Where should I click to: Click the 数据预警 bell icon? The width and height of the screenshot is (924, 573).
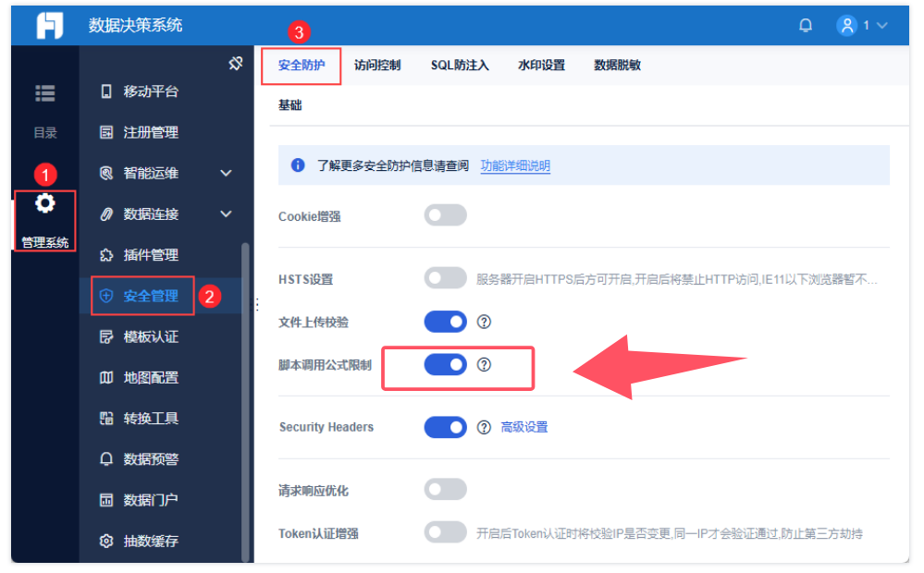point(106,458)
